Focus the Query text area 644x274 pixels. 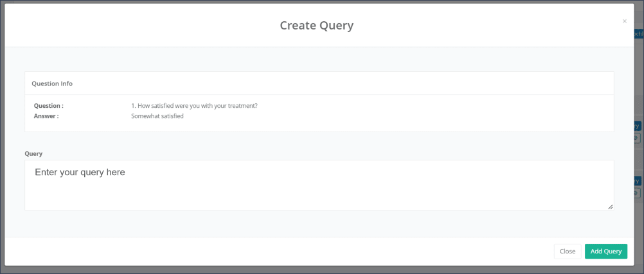point(319,193)
